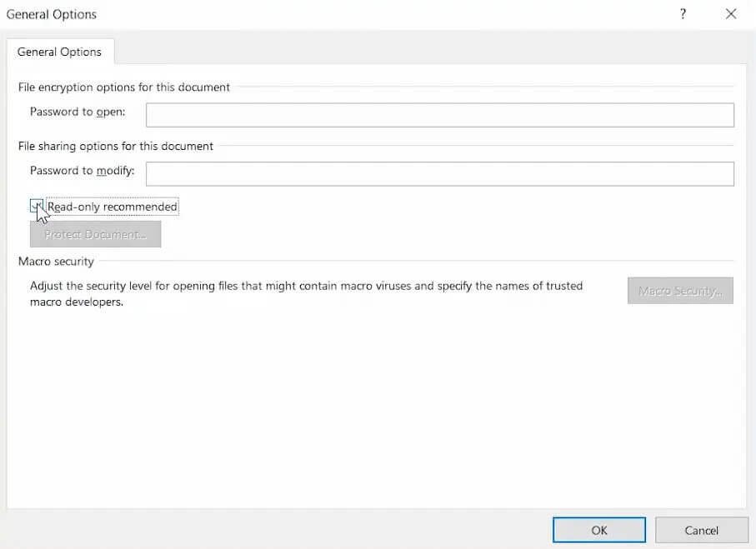Click the macro security description text
756x549 pixels.
306,293
